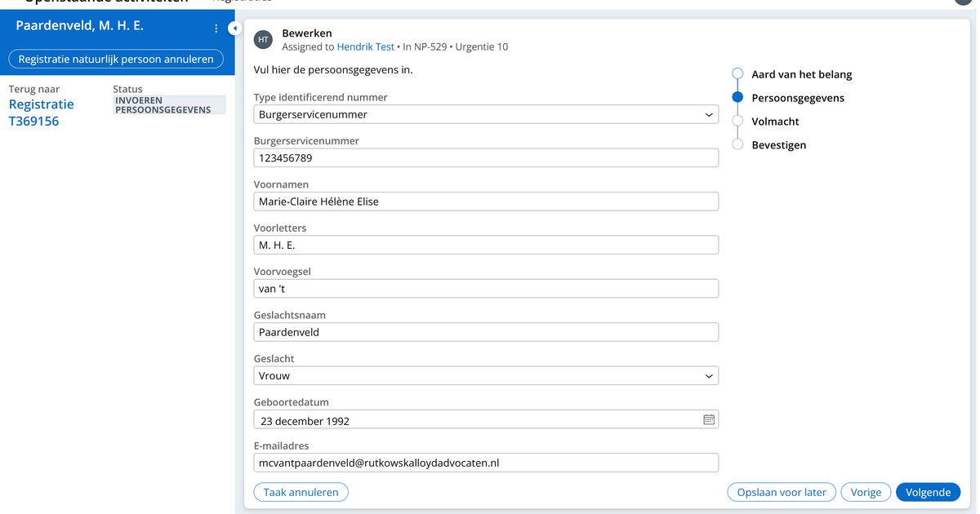Go back with the Vorige button
The width and height of the screenshot is (980, 514).
click(866, 492)
